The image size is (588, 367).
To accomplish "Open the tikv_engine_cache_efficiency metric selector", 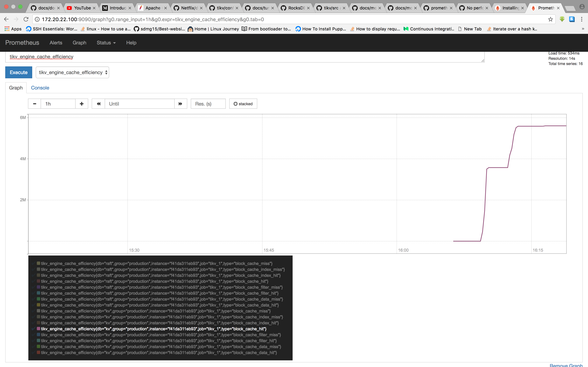I will tap(72, 72).
